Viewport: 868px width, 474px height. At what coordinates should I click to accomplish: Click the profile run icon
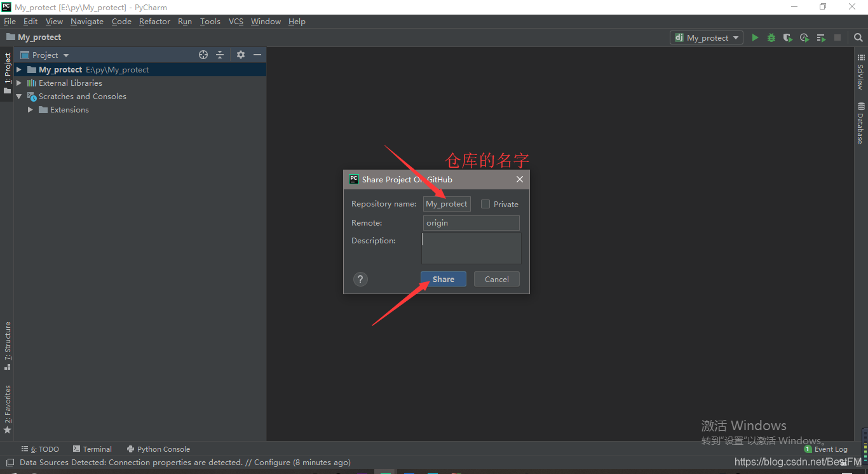point(804,37)
